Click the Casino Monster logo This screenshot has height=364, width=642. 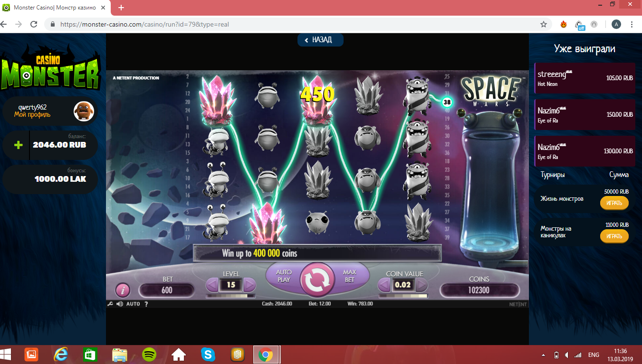coord(50,67)
